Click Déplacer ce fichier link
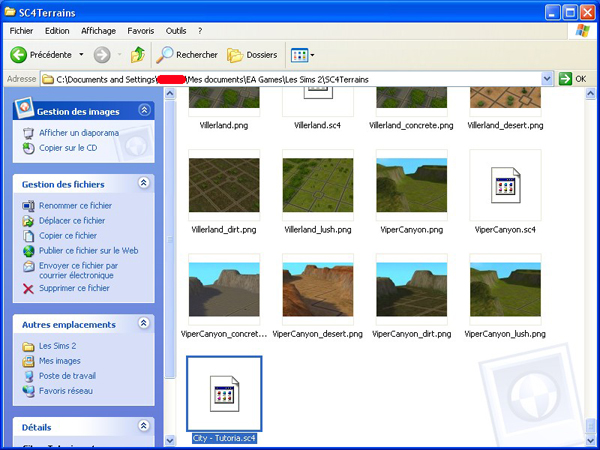This screenshot has height=450, width=600. pos(72,220)
